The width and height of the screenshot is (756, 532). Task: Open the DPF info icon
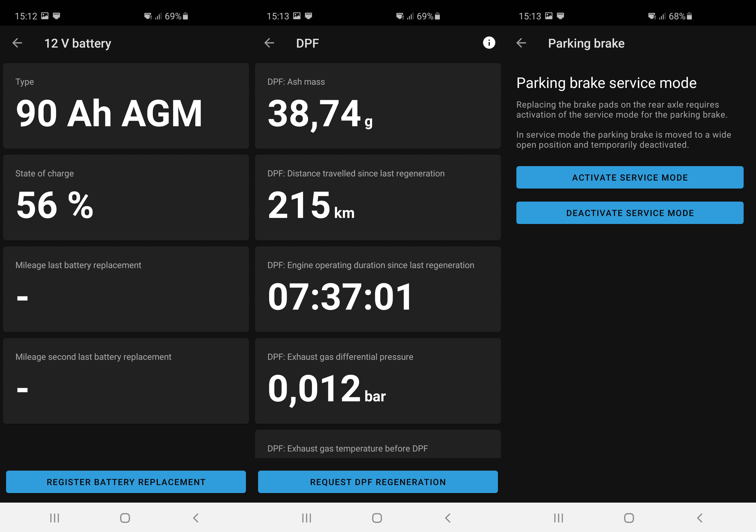(489, 43)
